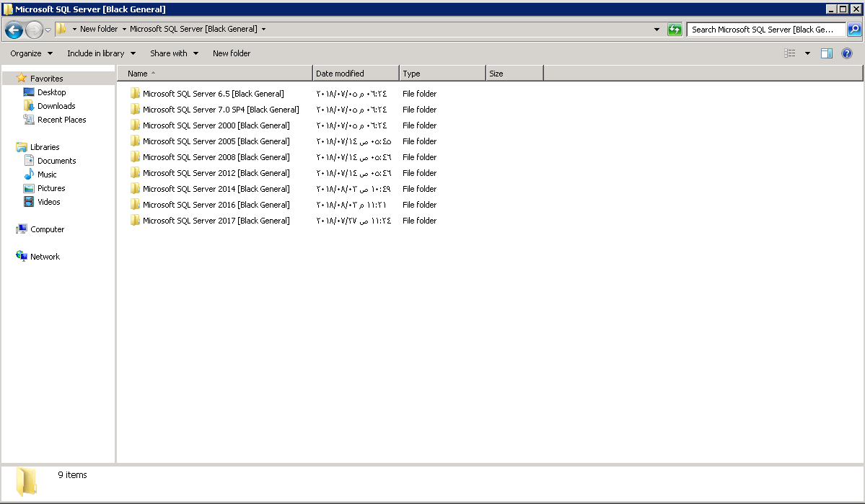Select Computer in navigation pane
This screenshot has height=504, width=865.
pos(47,229)
